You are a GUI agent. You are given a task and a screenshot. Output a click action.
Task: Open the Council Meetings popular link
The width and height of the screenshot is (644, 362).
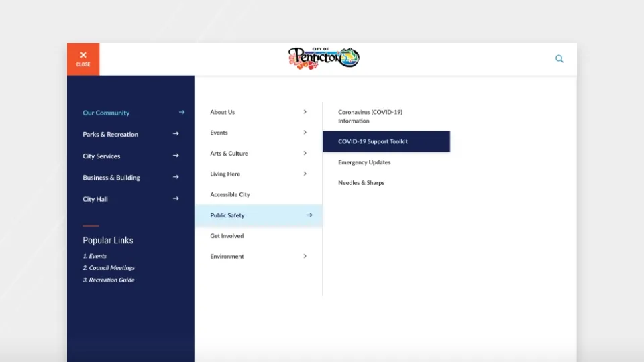109,268
